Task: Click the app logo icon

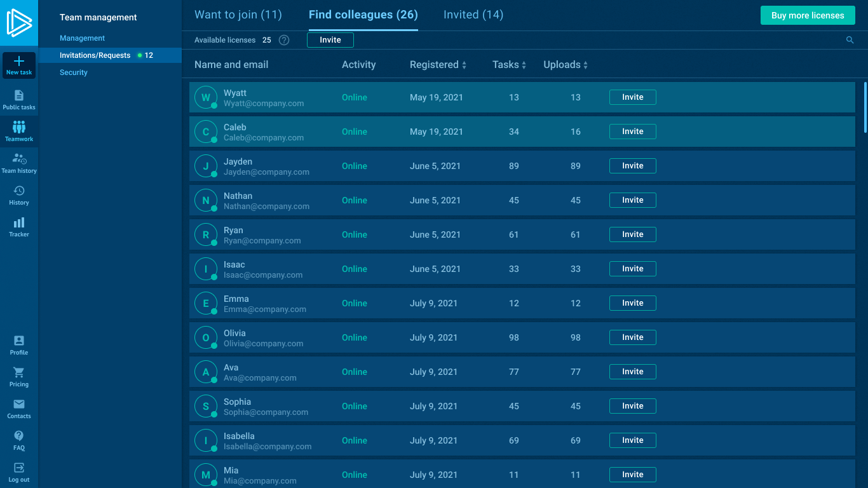Action: point(19,23)
